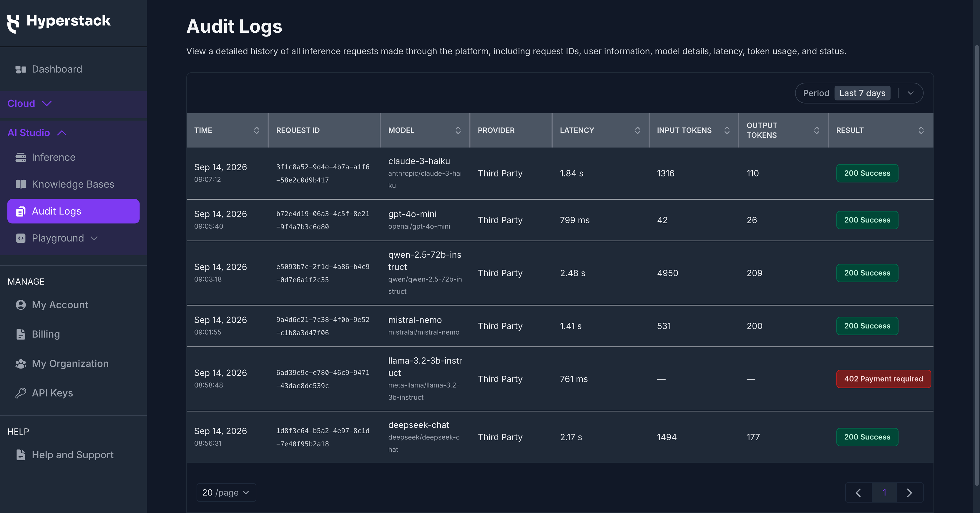Select request ID 1d8f3c64-b5a2-4e97-8c1d-7e40f95b2a18
Viewport: 980px width, 513px height.
pyautogui.click(x=323, y=437)
